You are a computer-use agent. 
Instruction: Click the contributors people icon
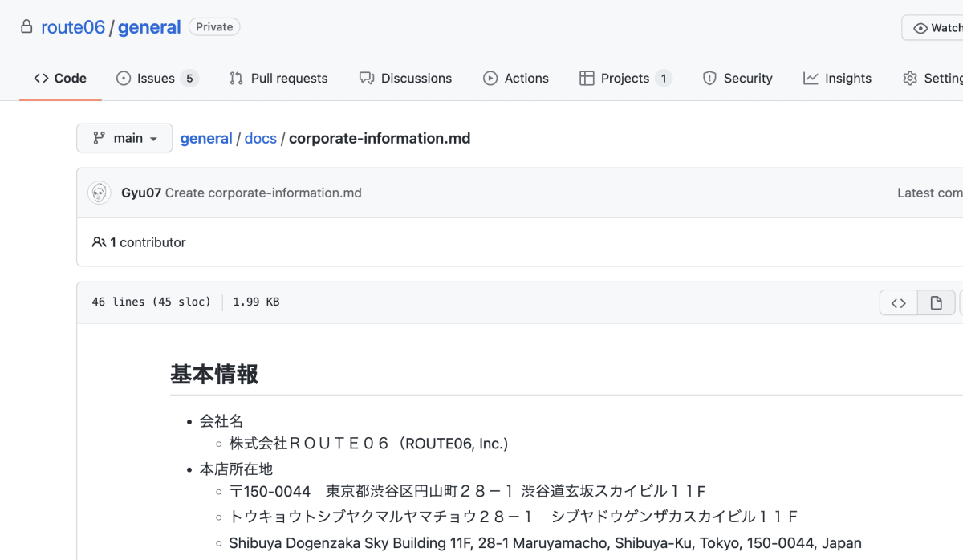tap(99, 242)
